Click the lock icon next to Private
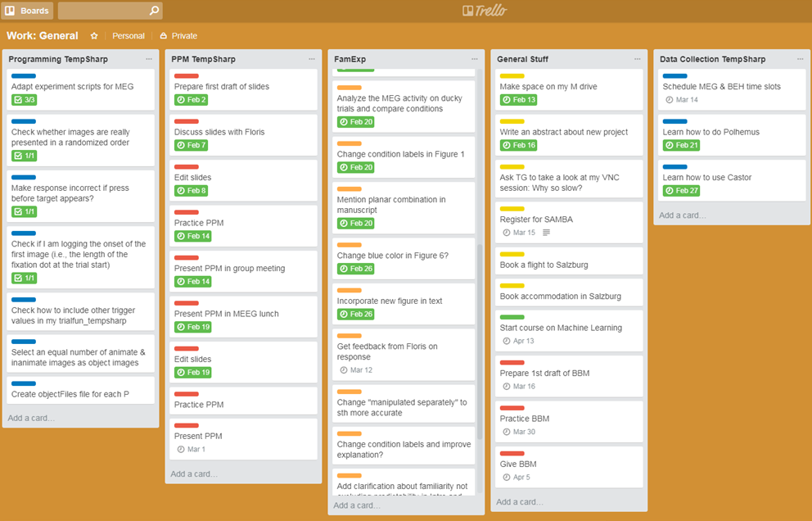This screenshot has width=812, height=521. click(163, 36)
